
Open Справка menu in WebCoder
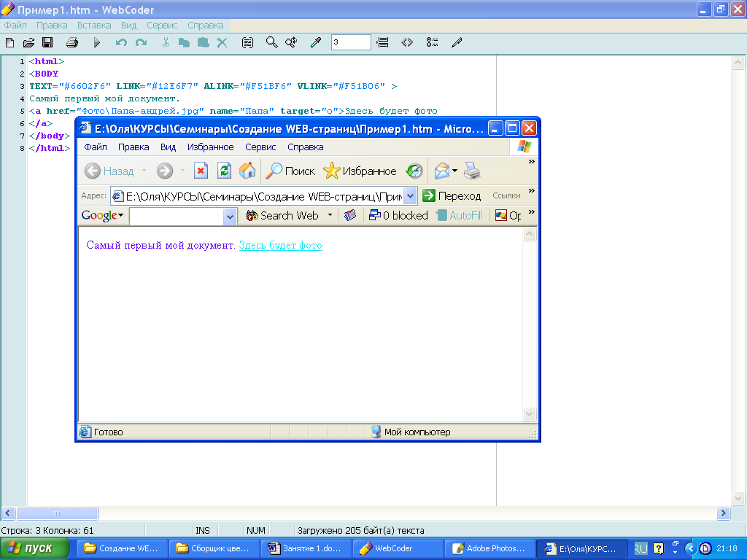coord(205,26)
